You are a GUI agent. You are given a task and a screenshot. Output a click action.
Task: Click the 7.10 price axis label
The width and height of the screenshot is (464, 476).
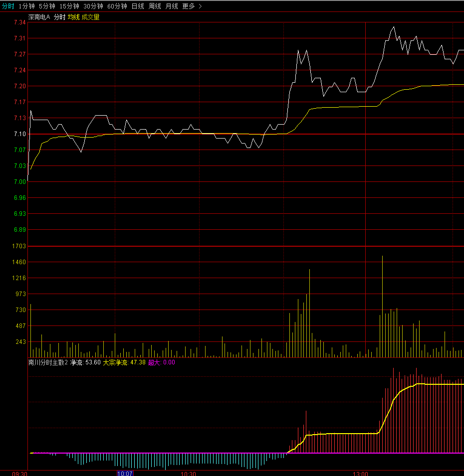(x=20, y=134)
